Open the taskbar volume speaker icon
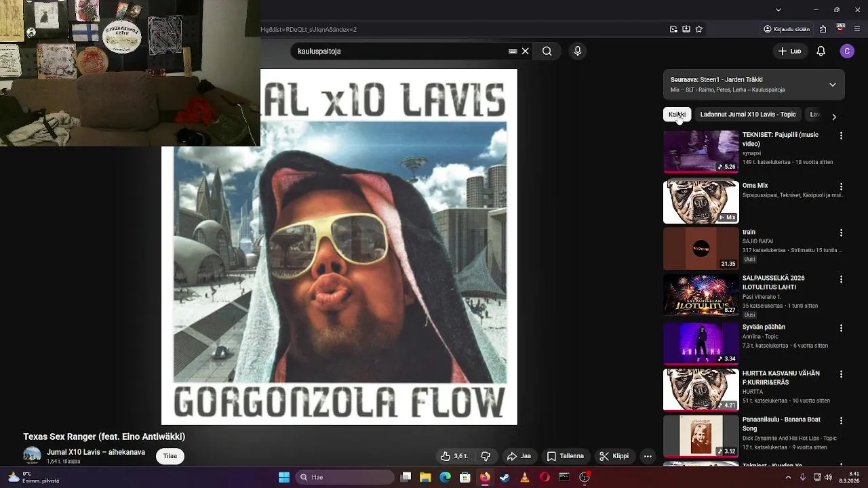The width and height of the screenshot is (868, 488). 828,477
